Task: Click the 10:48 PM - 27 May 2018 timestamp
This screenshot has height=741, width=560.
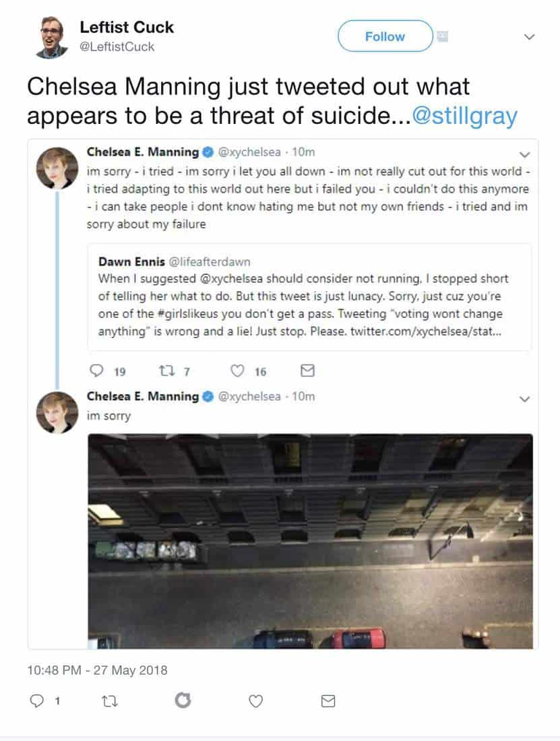Action: pos(97,670)
